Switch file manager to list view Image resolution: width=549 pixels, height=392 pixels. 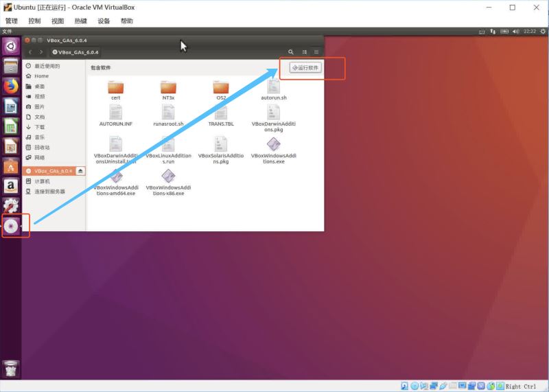305,52
